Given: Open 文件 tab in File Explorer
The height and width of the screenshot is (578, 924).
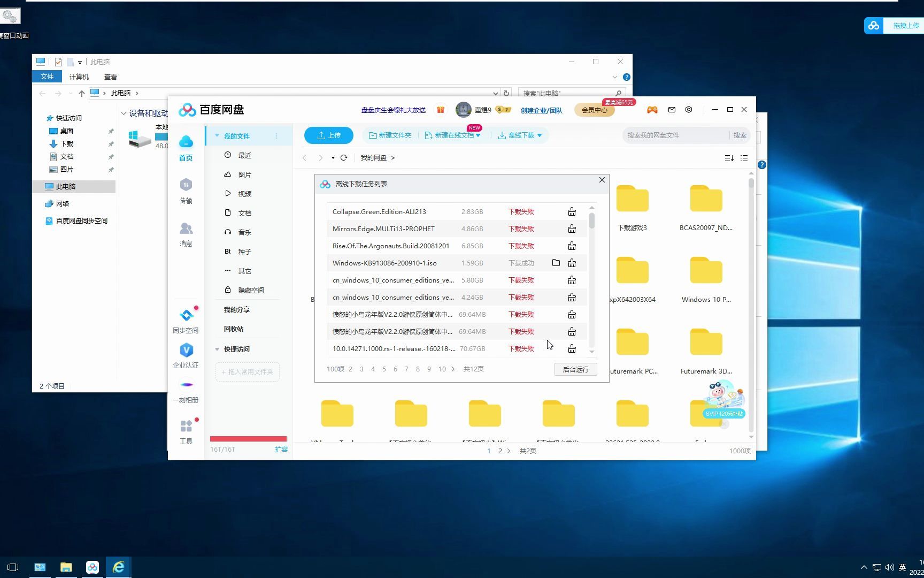Looking at the screenshot, I should coord(47,77).
